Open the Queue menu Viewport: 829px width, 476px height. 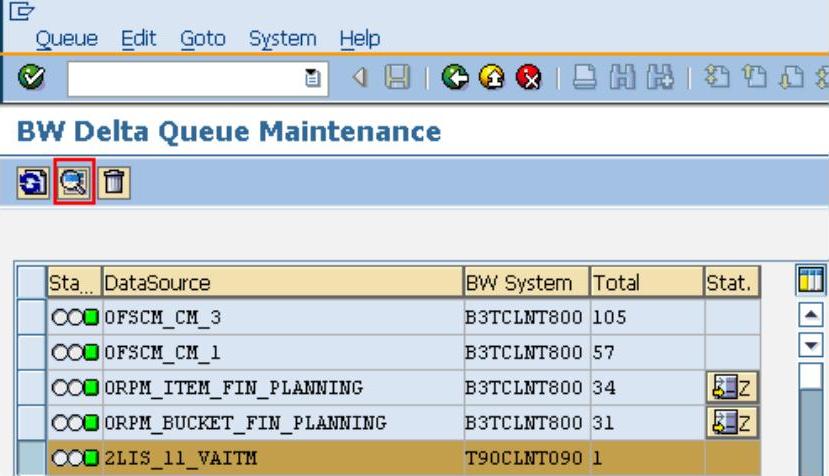pyautogui.click(x=67, y=39)
